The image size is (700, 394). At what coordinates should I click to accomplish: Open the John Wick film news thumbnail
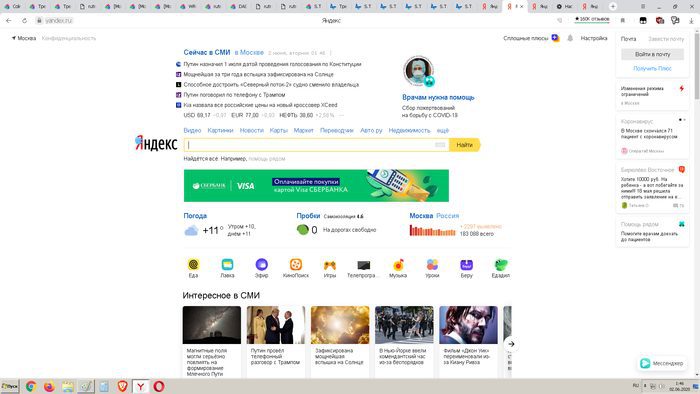tap(468, 325)
